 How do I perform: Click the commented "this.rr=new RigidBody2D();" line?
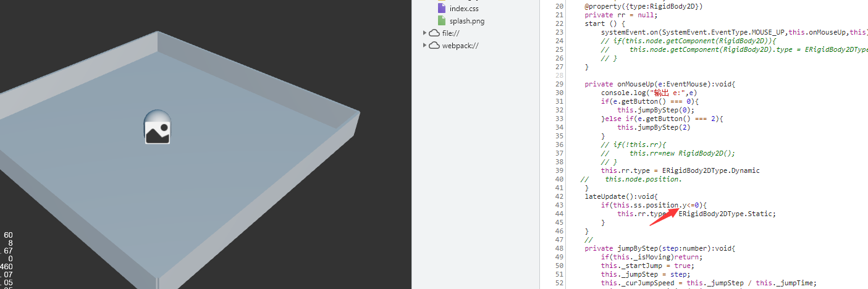click(x=668, y=153)
